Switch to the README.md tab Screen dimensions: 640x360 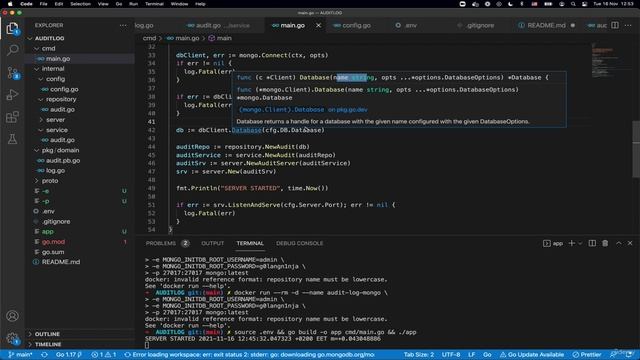pos(546,25)
